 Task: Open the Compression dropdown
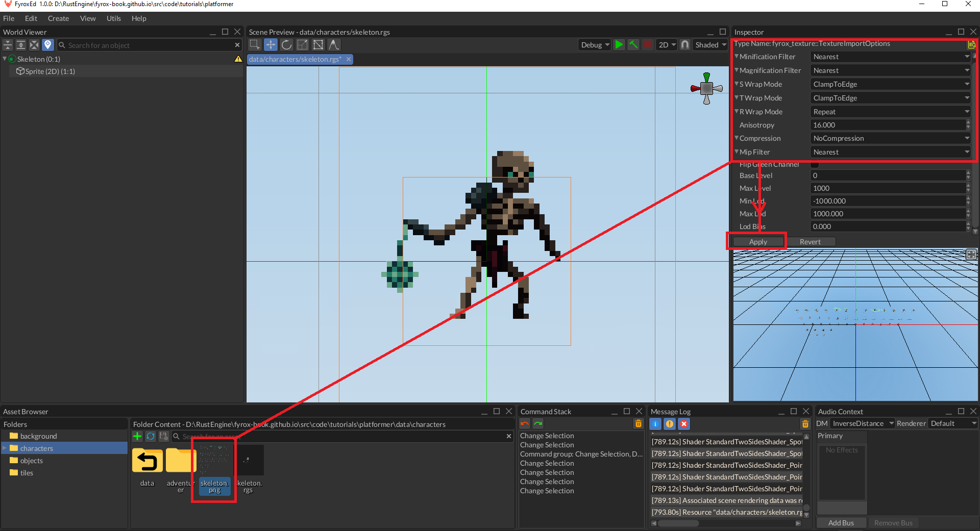tap(891, 139)
